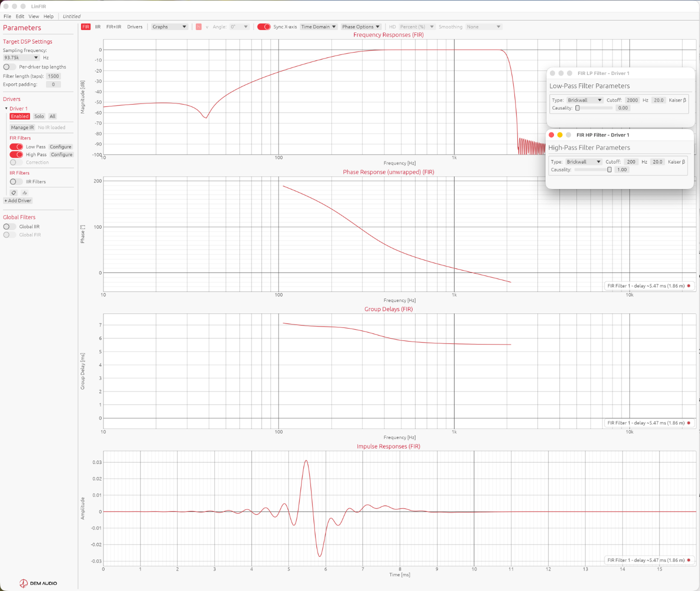Turn off Sync X-axis toggle

(264, 27)
